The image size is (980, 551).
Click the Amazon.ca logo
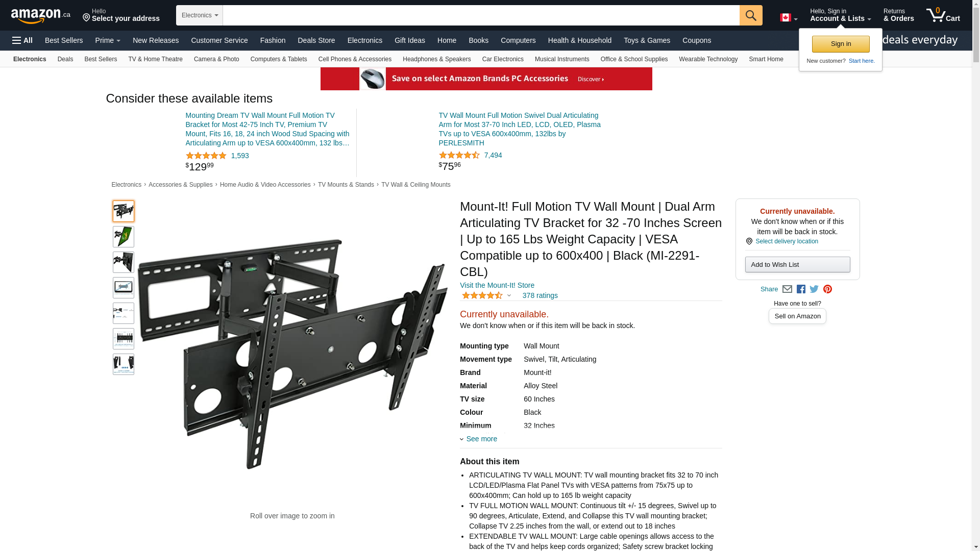point(41,15)
